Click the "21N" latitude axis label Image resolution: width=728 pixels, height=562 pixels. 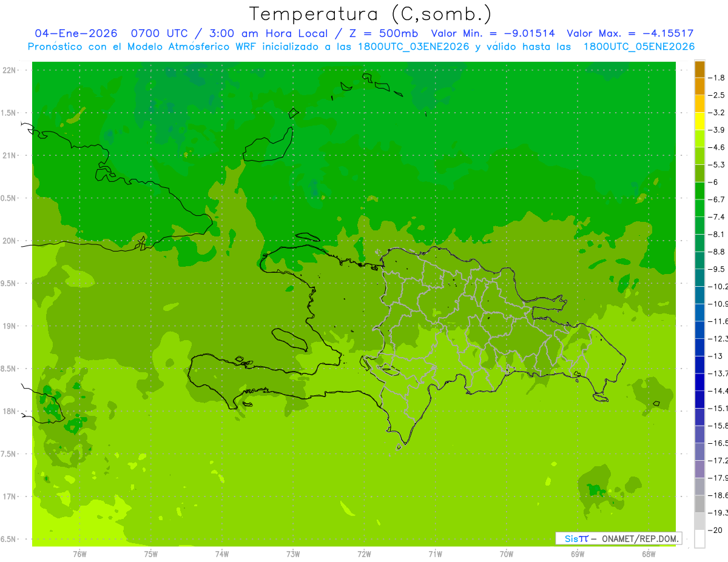click(x=10, y=155)
